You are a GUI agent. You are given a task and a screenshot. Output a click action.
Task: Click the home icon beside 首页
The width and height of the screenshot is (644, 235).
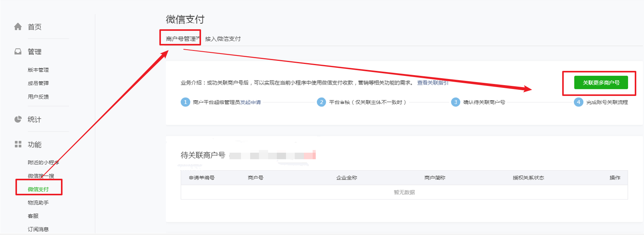18,27
